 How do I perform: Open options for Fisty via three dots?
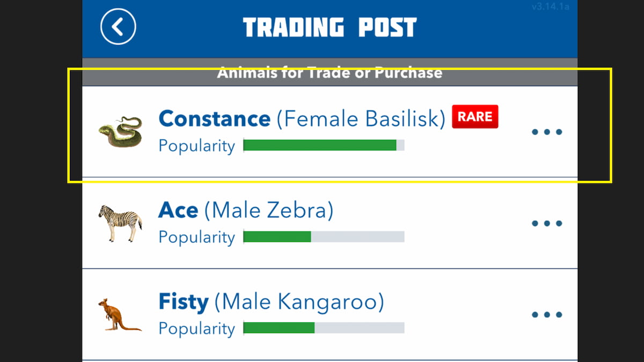click(x=546, y=314)
